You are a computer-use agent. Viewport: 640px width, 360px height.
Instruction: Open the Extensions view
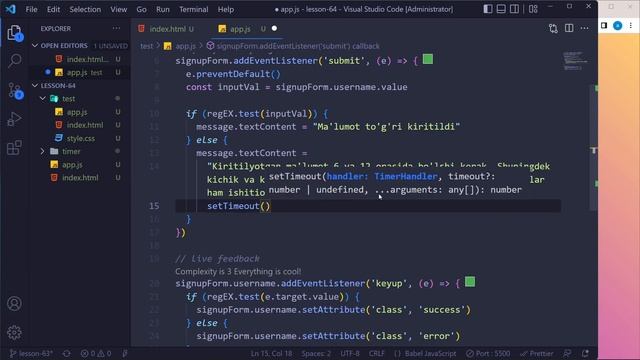click(14, 148)
